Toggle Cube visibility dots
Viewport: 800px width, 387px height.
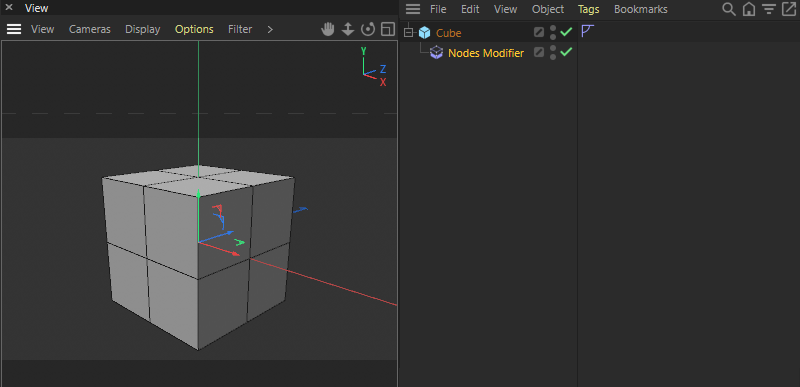coord(553,33)
